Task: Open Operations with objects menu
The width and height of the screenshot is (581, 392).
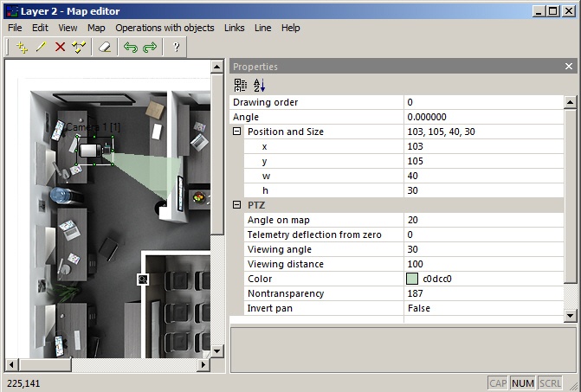Action: [165, 28]
